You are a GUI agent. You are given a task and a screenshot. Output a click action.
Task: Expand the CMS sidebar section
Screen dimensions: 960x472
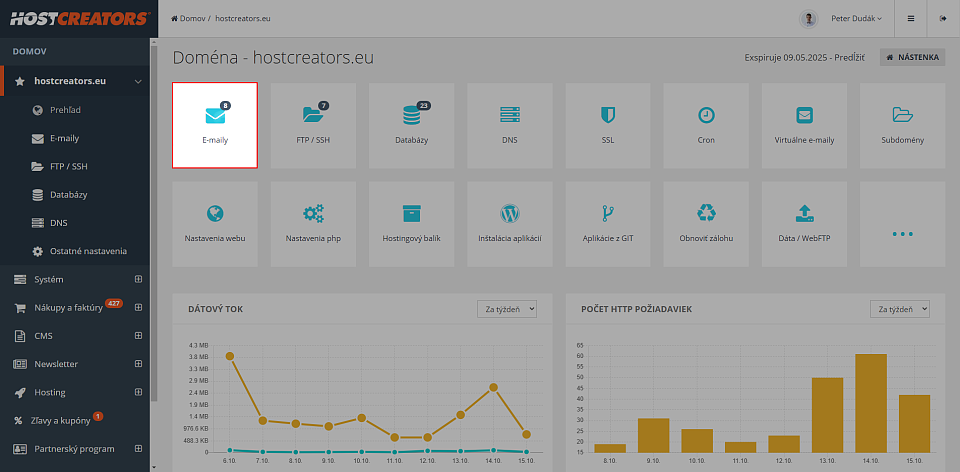tap(138, 335)
